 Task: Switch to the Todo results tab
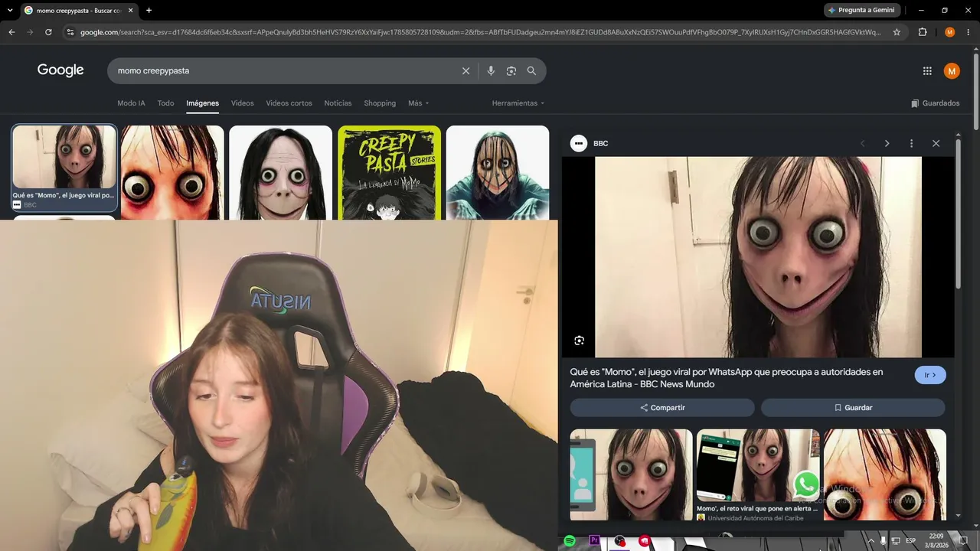[165, 103]
